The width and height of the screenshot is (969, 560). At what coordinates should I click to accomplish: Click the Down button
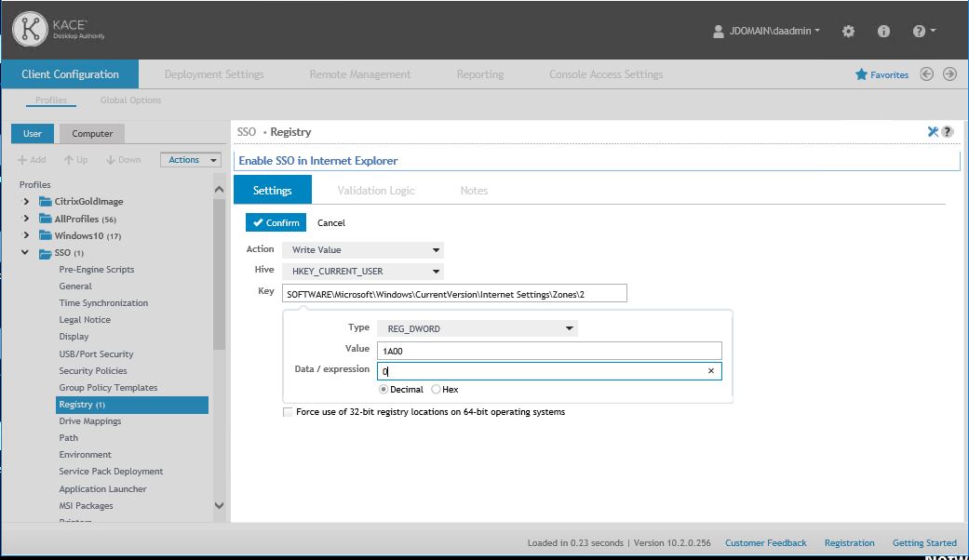pyautogui.click(x=123, y=160)
